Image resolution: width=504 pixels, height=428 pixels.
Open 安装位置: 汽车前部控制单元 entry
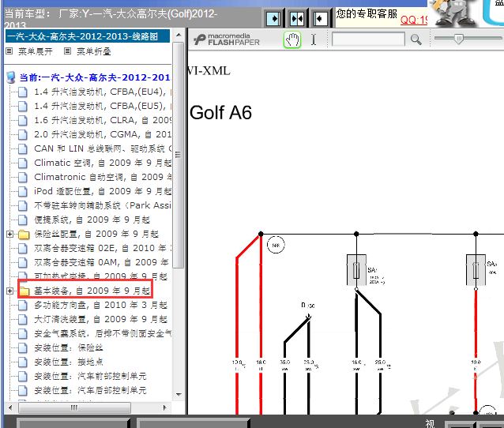pos(90,376)
